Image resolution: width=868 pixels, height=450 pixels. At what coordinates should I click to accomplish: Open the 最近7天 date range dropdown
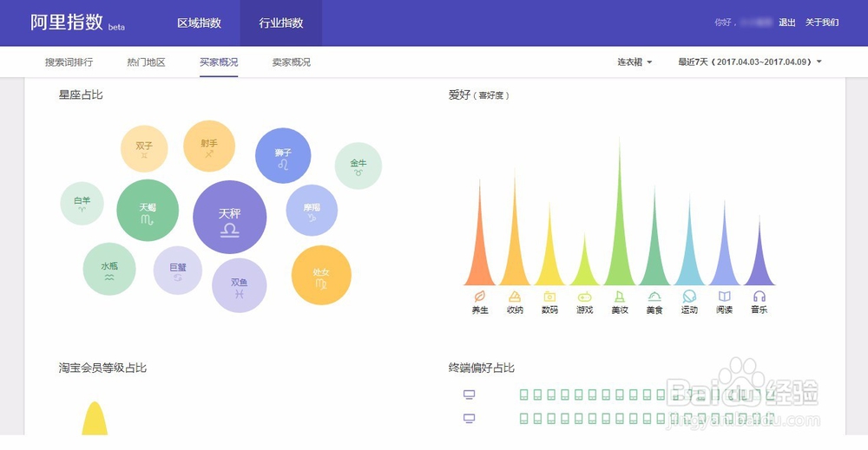[x=750, y=62]
